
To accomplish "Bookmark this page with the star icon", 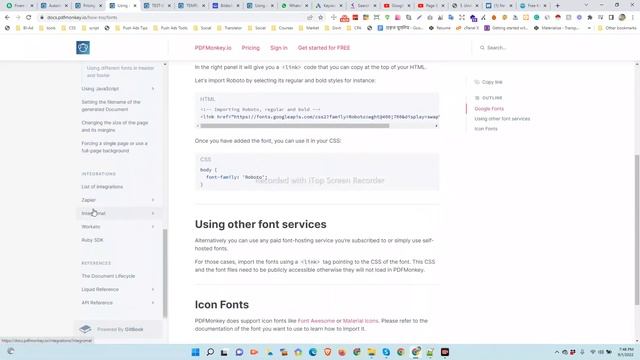I will coord(320,18).
